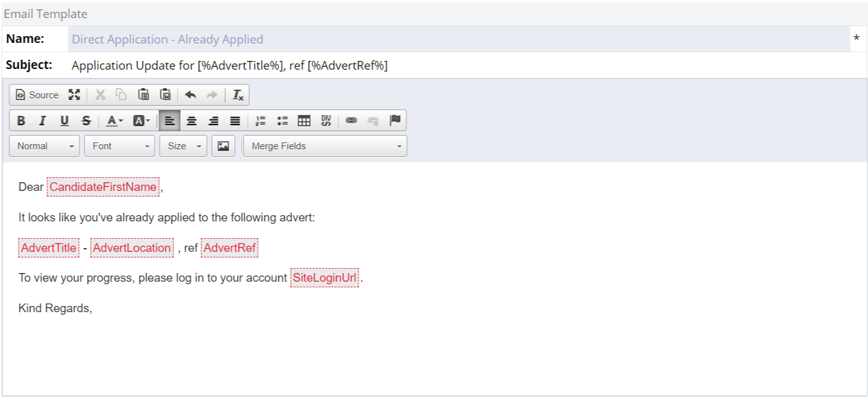Viewport: 868px width, 398px height.
Task: Toggle underline formatting
Action: point(64,121)
